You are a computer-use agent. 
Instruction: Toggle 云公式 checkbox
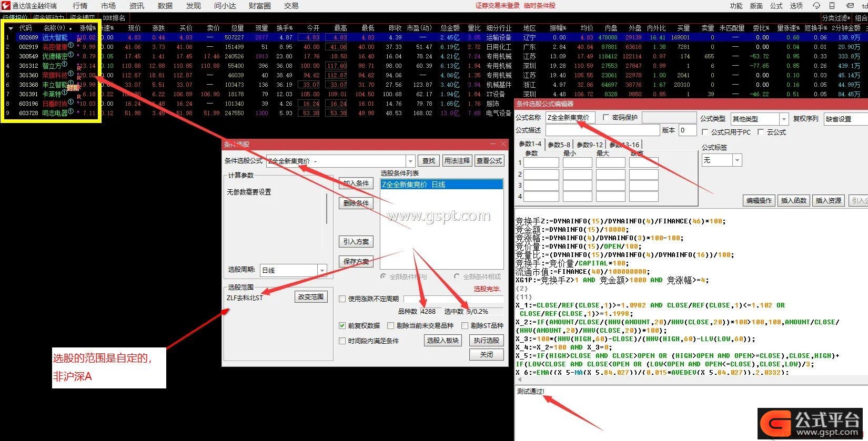761,132
